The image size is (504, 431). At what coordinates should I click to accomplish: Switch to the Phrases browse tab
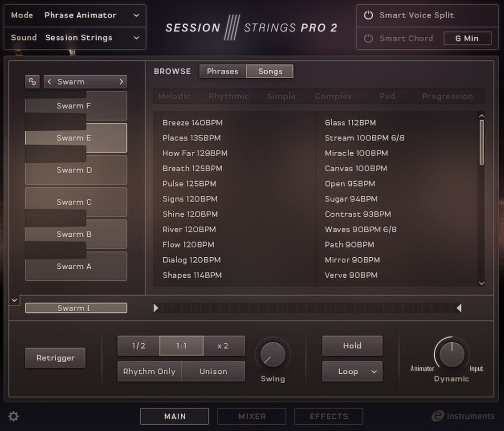[223, 71]
